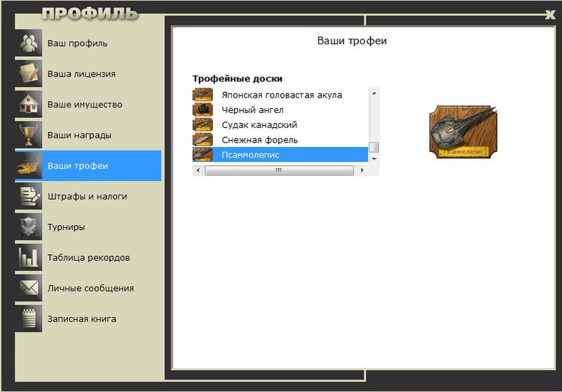Select Чёрный ангел trophy row
Screen dimensions: 562x392
coord(280,110)
